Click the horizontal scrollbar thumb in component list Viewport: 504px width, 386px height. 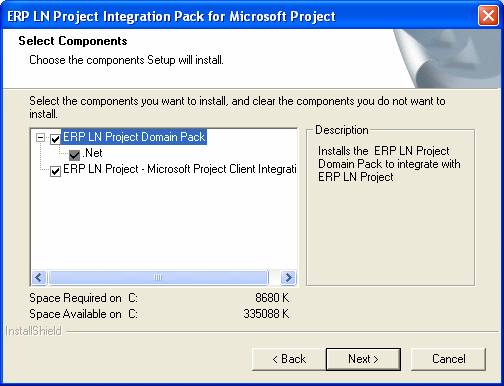coord(158,277)
